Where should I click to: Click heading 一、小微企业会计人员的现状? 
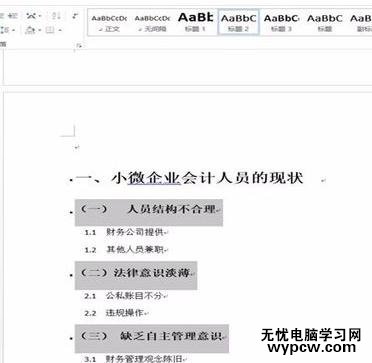click(x=190, y=178)
